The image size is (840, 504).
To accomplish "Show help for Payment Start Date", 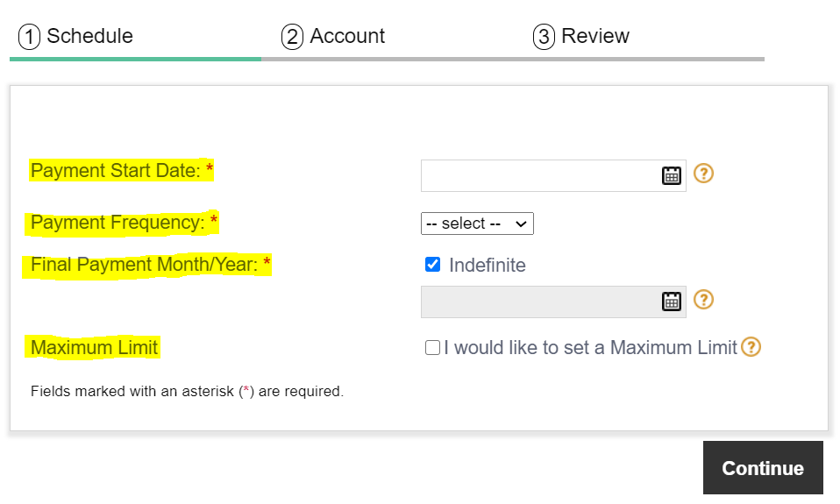I will pyautogui.click(x=703, y=174).
